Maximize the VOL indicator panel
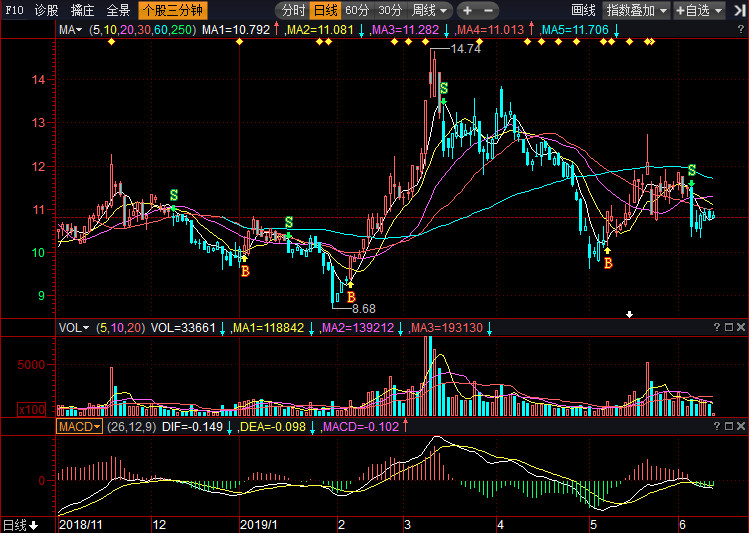Viewport: 749px width, 533px height. pos(728,327)
